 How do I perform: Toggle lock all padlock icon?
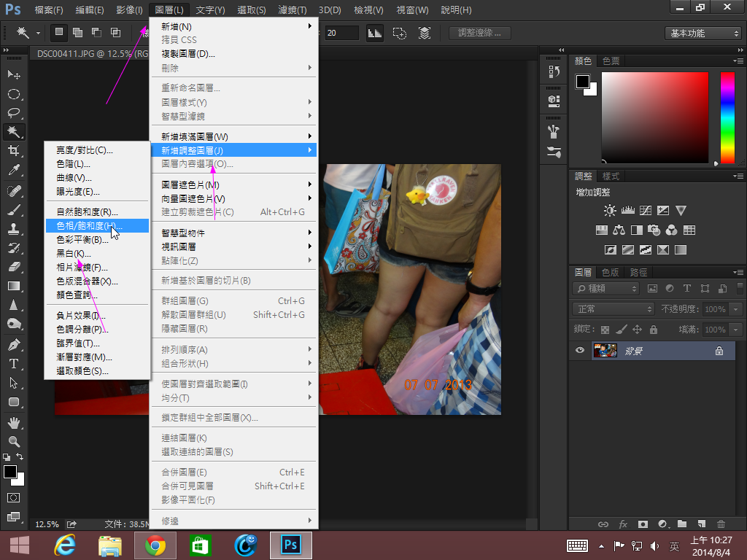[x=654, y=330]
